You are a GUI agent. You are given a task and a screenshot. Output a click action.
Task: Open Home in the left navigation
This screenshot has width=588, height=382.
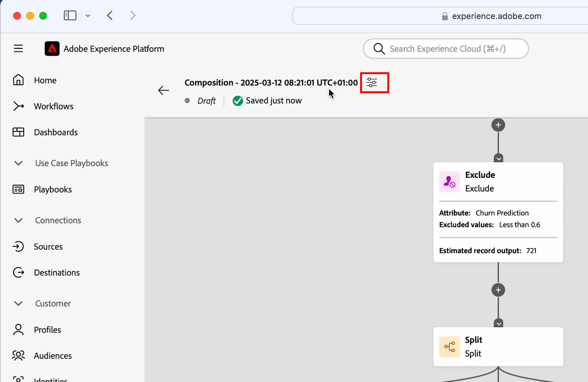pyautogui.click(x=45, y=80)
